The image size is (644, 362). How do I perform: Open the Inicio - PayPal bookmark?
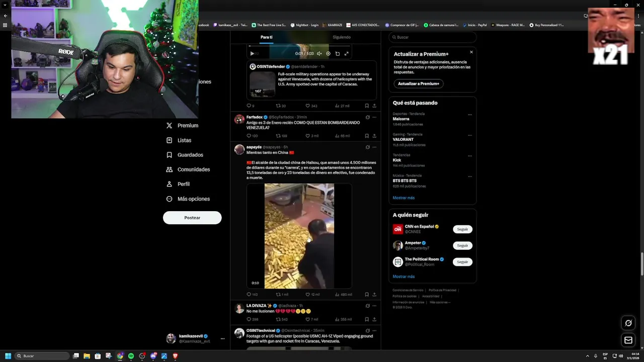474,25
